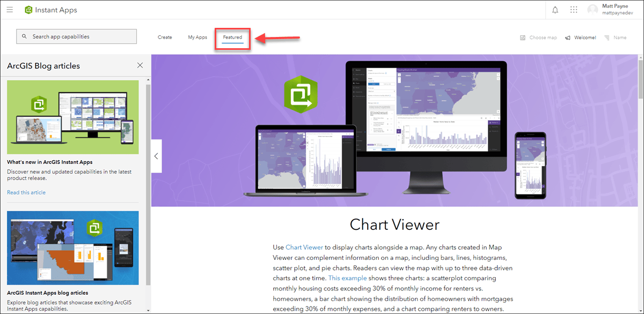This screenshot has height=314, width=644.
Task: Open Read this article link
Action: [x=26, y=192]
